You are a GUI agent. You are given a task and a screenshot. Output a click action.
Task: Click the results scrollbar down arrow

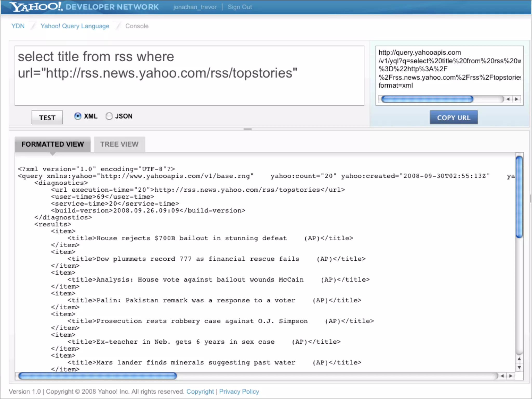(519, 367)
